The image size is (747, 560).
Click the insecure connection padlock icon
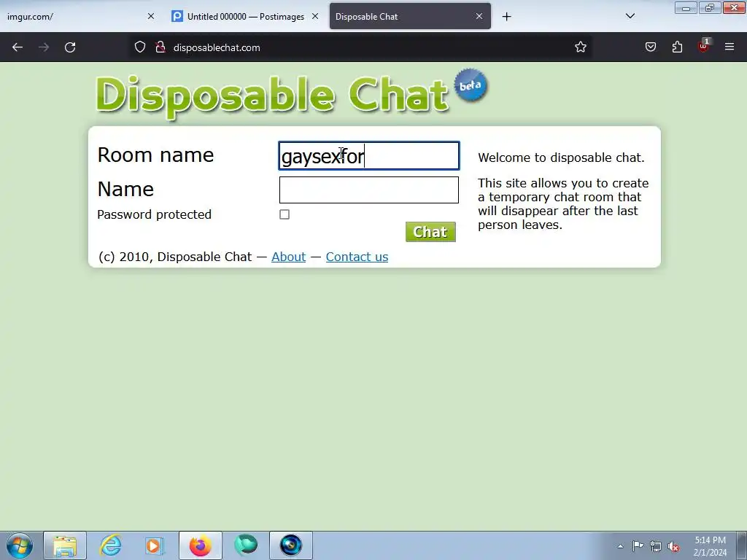point(160,47)
